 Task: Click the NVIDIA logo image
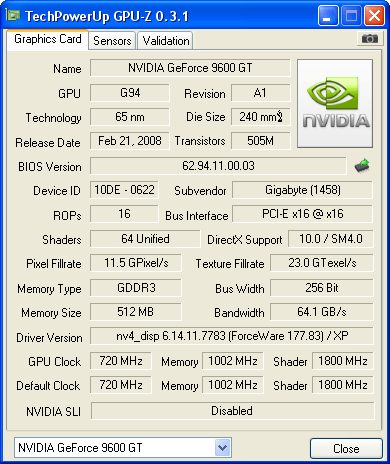[x=335, y=104]
